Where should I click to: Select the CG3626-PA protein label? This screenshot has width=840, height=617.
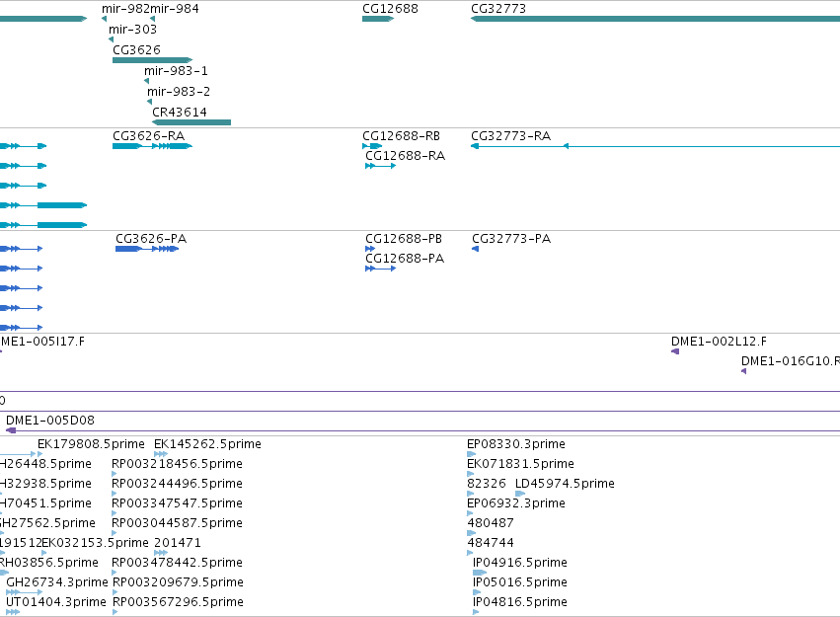pyautogui.click(x=151, y=239)
